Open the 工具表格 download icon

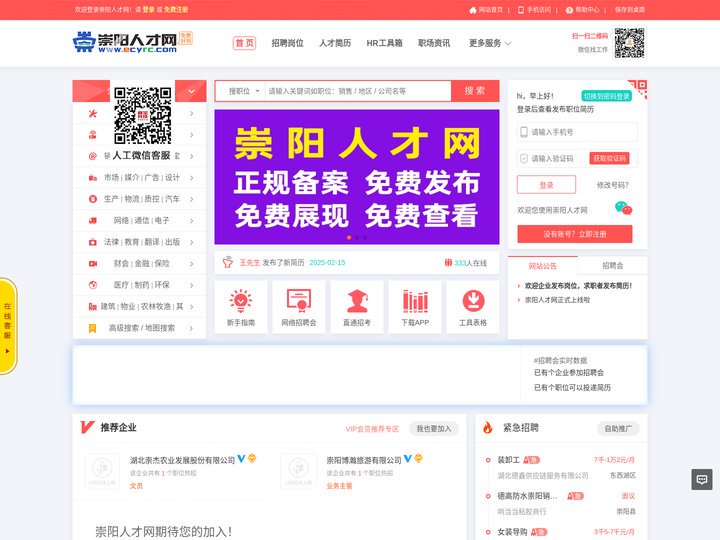pos(473,301)
